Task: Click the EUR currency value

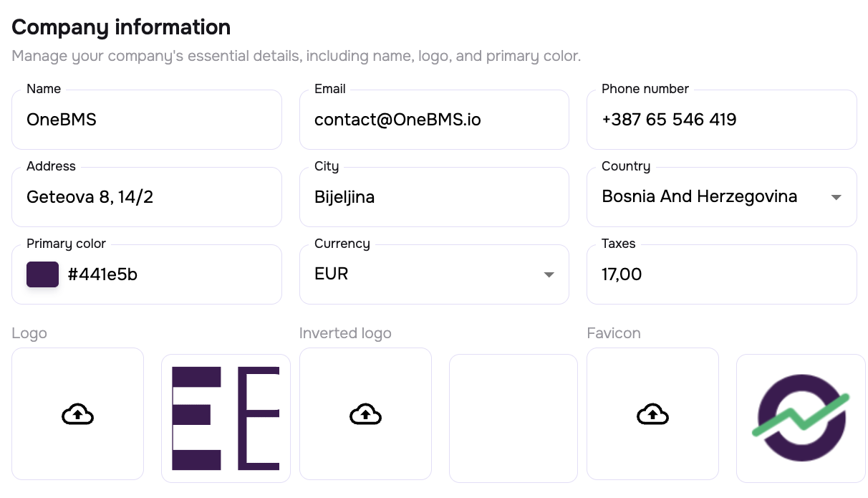Action: (x=332, y=274)
